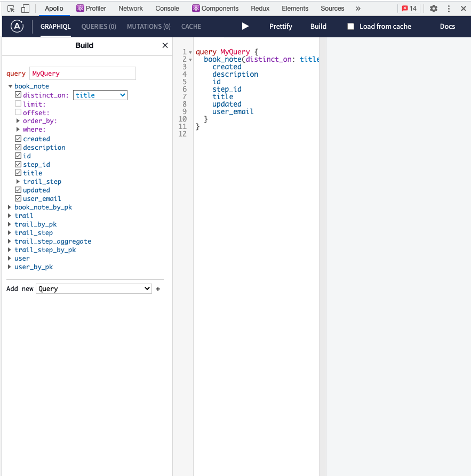Run the query with play button

pyautogui.click(x=245, y=26)
